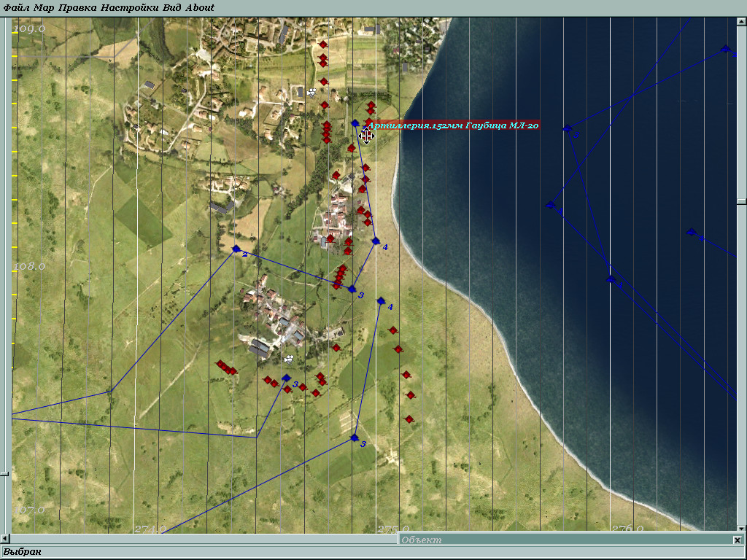Select waypoint 4 above the coastal red column
This screenshot has height=560, width=747.
pos(381,301)
